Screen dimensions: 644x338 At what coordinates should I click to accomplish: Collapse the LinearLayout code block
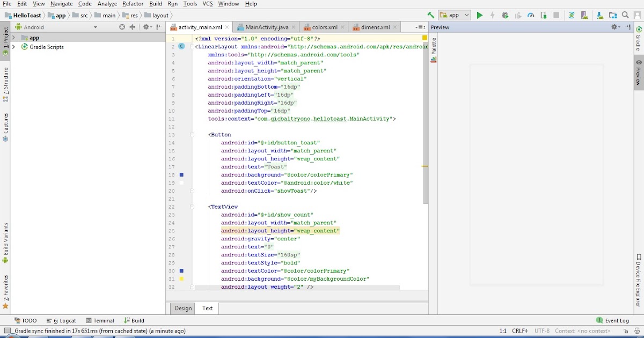tap(192, 46)
